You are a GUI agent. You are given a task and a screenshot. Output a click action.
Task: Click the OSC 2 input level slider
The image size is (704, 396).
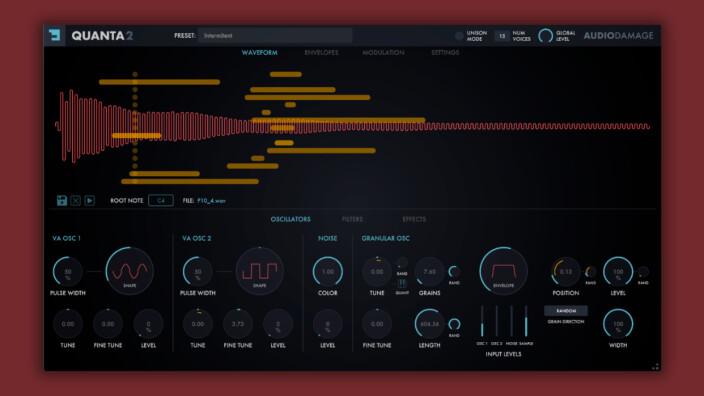click(497, 321)
